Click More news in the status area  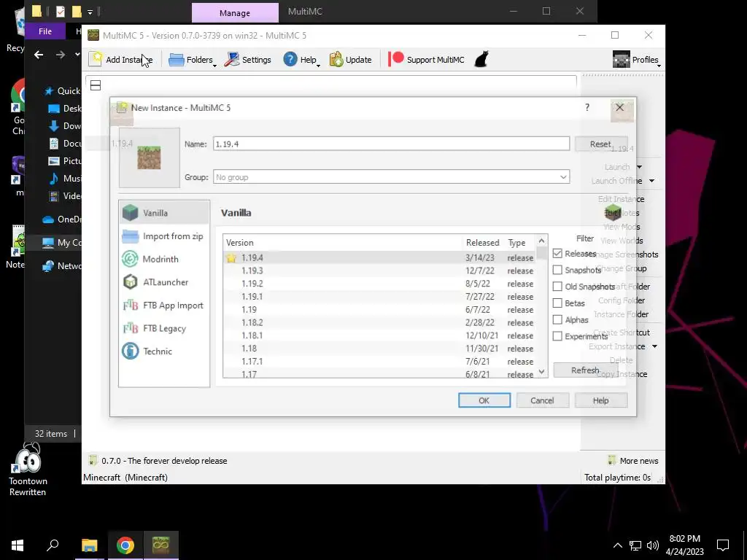tap(632, 461)
